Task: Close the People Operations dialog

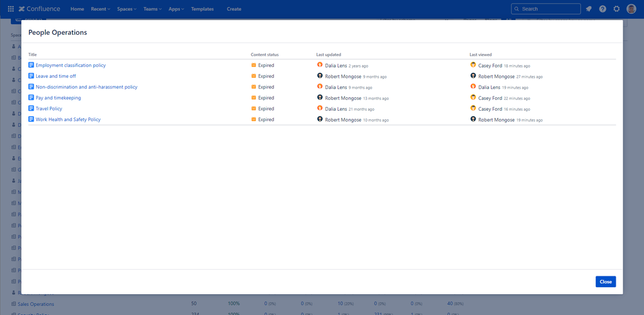Action: (x=605, y=282)
